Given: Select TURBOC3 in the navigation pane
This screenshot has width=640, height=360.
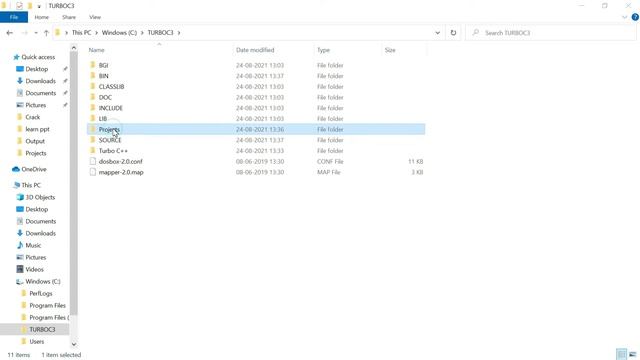Looking at the screenshot, I should 42,329.
